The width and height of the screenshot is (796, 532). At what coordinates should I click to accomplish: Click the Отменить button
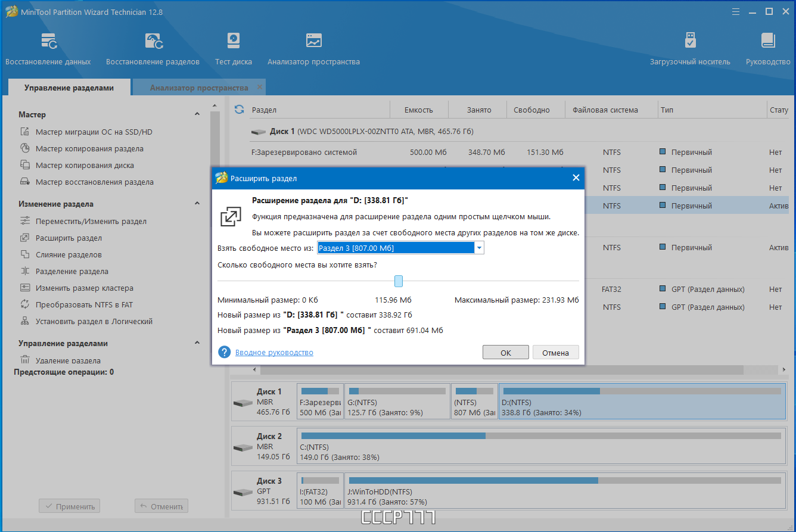(161, 506)
